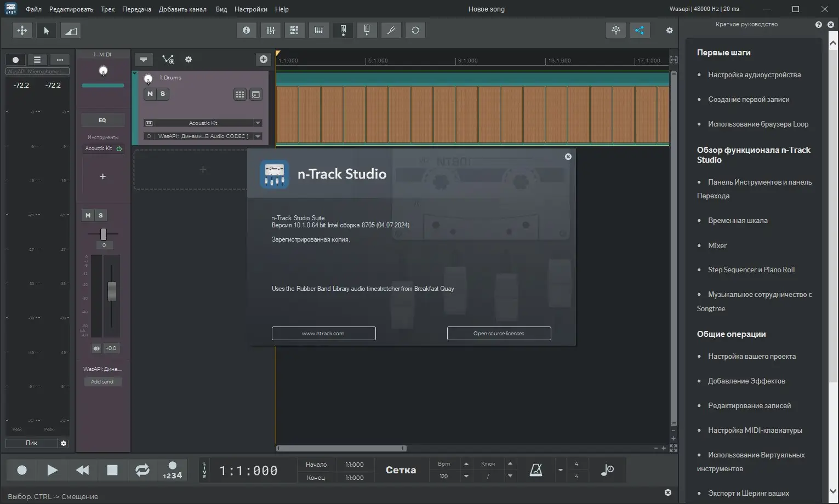Screen dimensions: 839x504
Task: Expand the Acoustic Kit instrument dropdown
Action: click(x=258, y=123)
